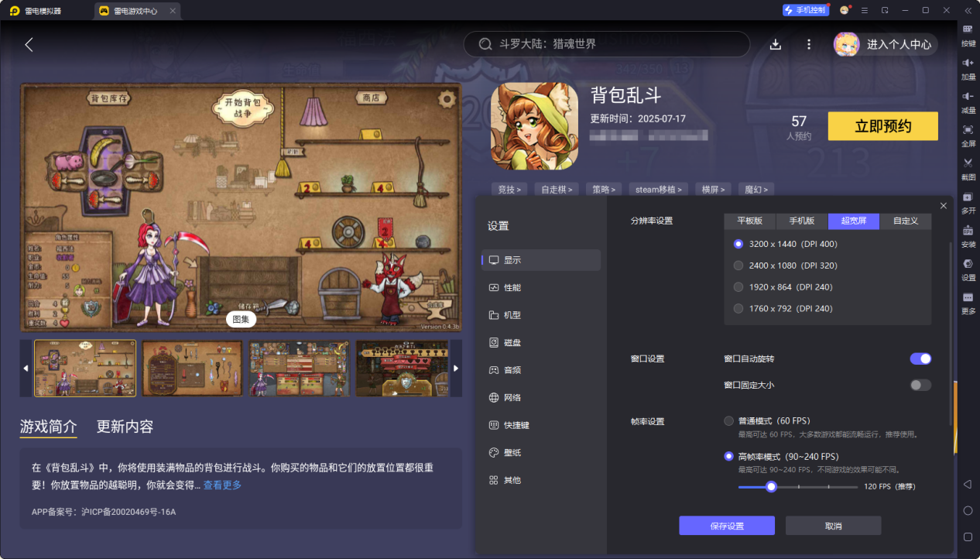The image size is (980, 559).
Task: Open 手机控制 button in title bar
Action: 806,10
